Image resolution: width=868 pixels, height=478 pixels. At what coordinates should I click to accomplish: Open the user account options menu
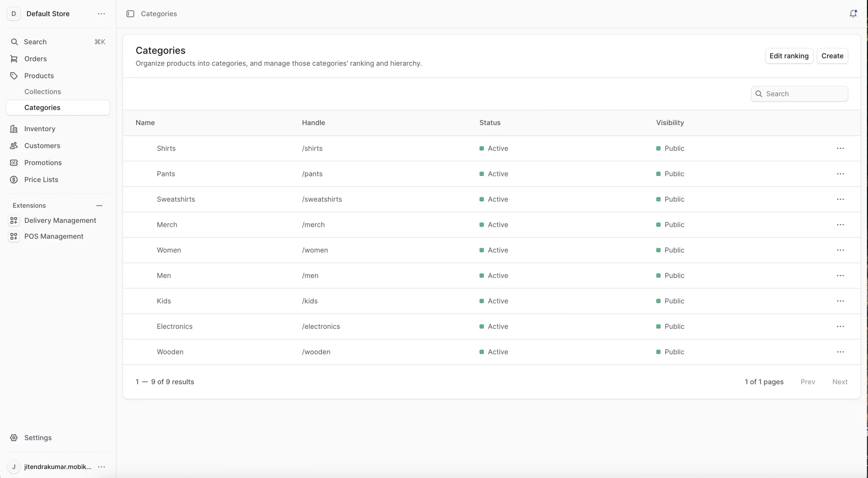(x=101, y=467)
